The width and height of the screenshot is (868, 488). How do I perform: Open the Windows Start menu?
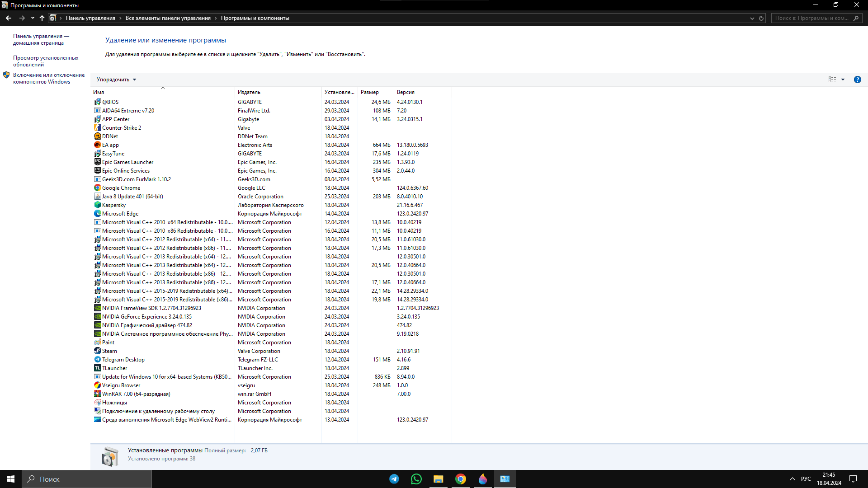point(11,479)
